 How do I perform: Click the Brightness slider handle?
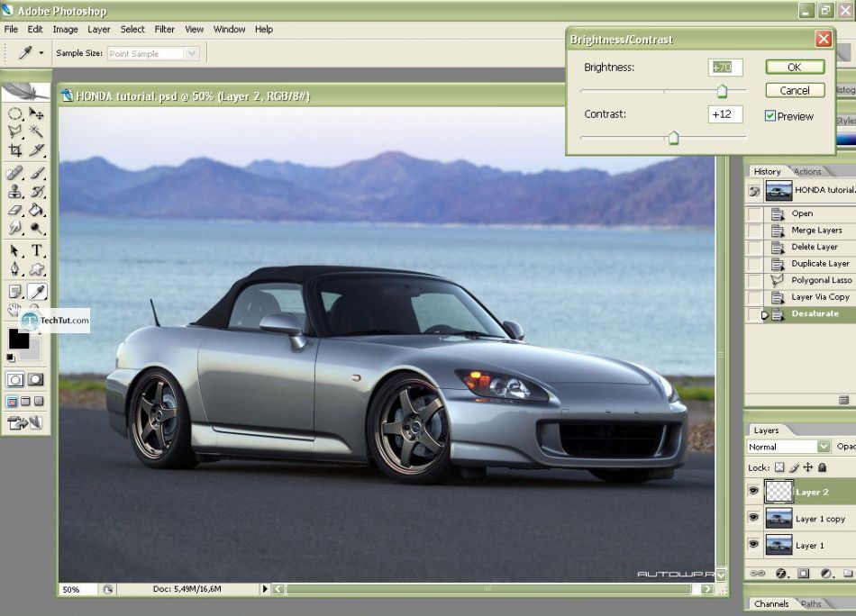722,92
